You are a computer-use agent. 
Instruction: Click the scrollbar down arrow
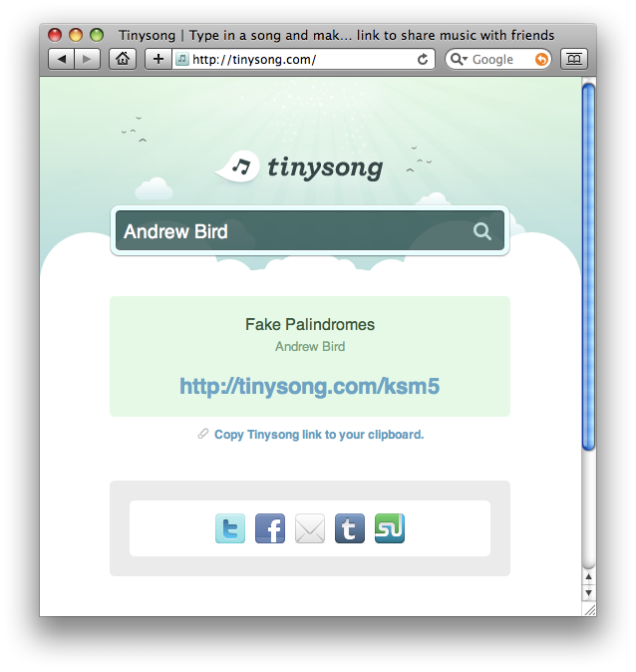coord(589,593)
